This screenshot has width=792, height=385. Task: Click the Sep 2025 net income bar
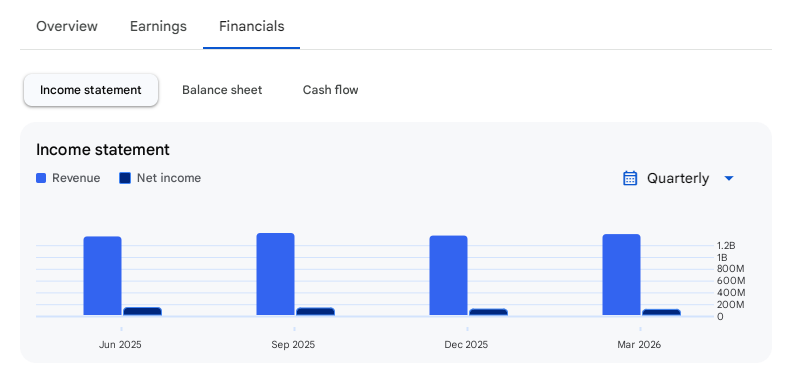point(315,311)
